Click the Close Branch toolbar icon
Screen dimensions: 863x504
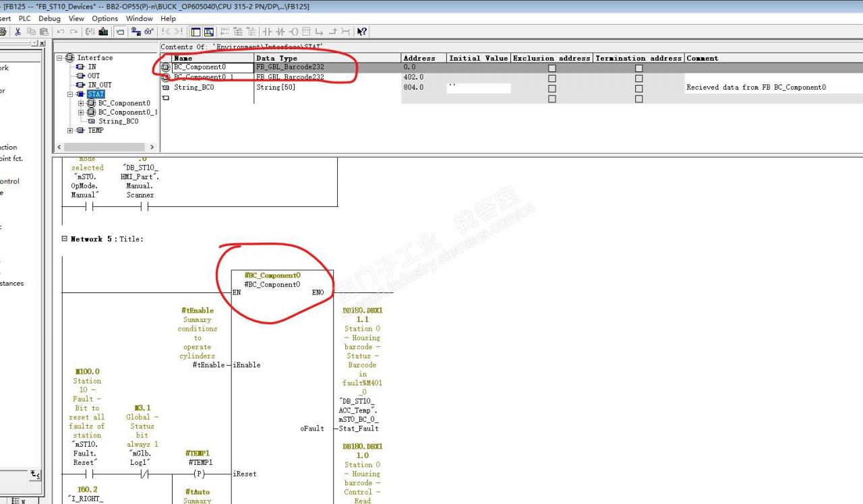[x=333, y=32]
